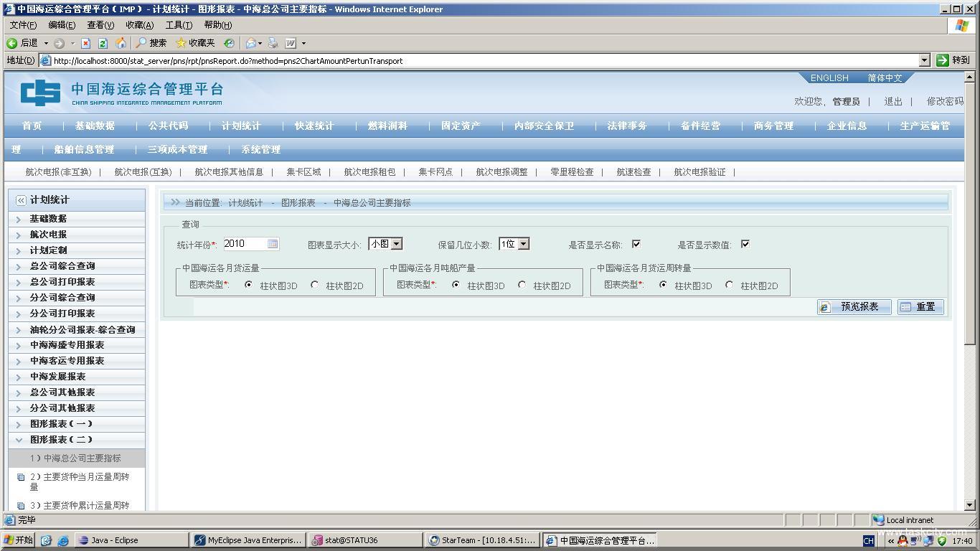Collapse sidebar using double-arrow icon beside 计划统计

click(x=21, y=200)
